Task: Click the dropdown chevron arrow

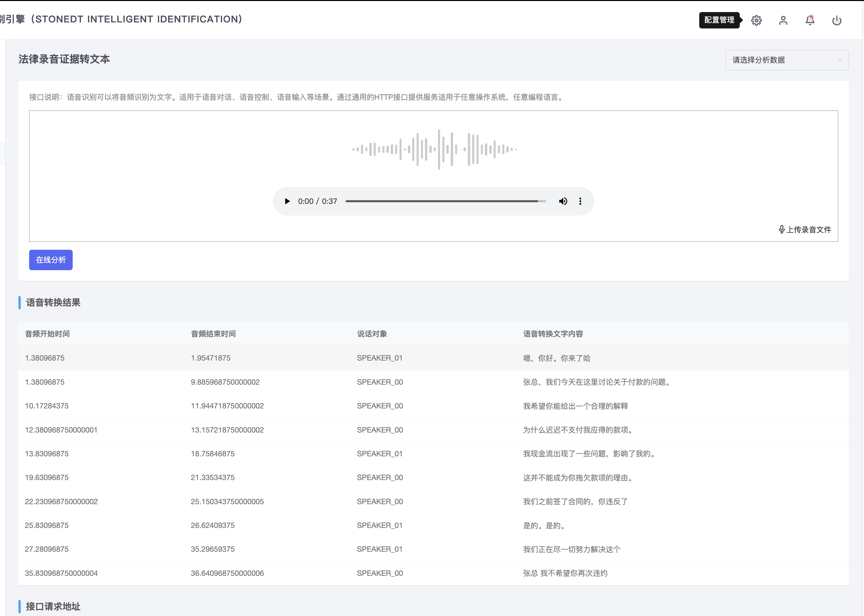Action: pyautogui.click(x=839, y=60)
